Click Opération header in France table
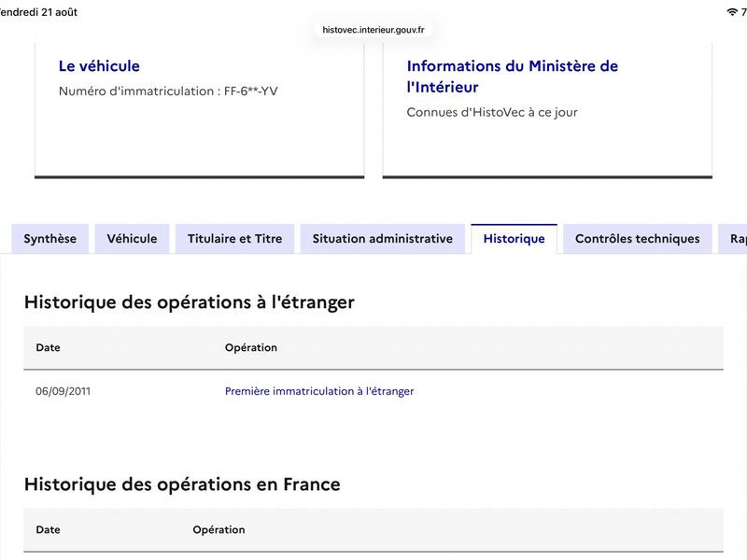The image size is (747, 560). click(218, 530)
